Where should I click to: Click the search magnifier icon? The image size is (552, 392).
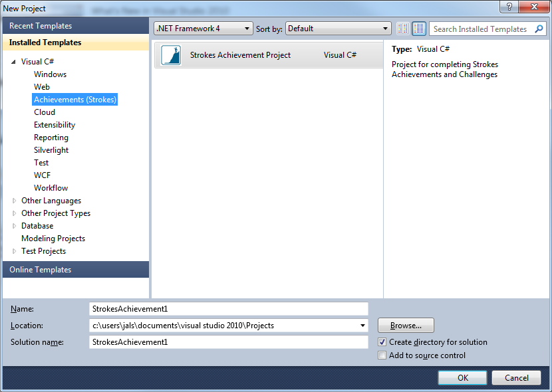(539, 29)
